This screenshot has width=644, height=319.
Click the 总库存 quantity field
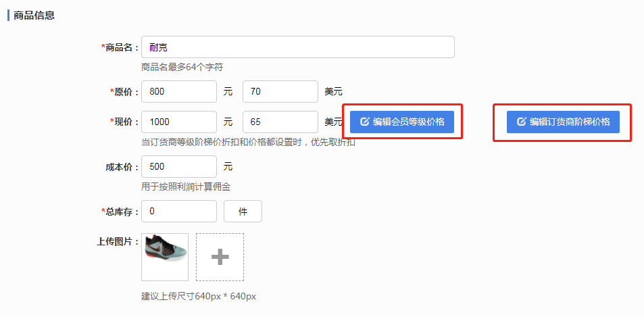point(178,212)
